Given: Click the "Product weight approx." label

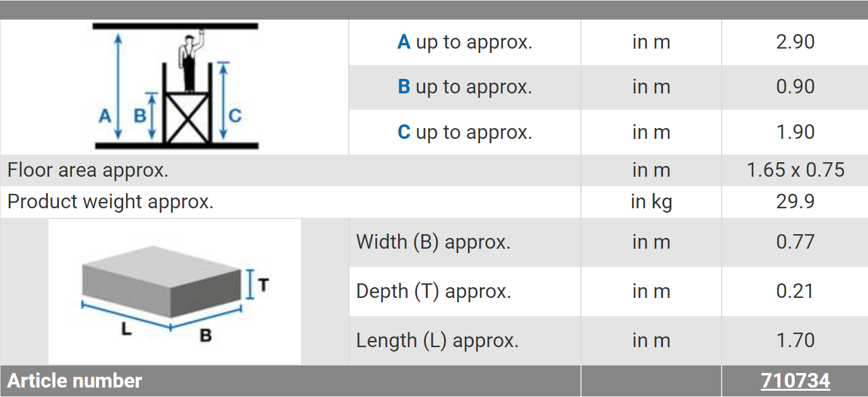Looking at the screenshot, I should tap(110, 202).
